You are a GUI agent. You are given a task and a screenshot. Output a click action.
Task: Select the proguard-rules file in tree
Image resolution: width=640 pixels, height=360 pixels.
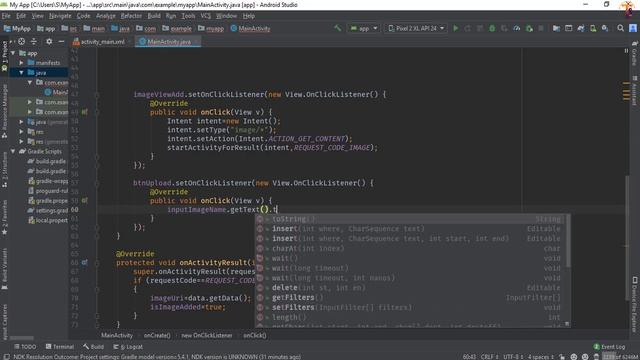point(48,191)
